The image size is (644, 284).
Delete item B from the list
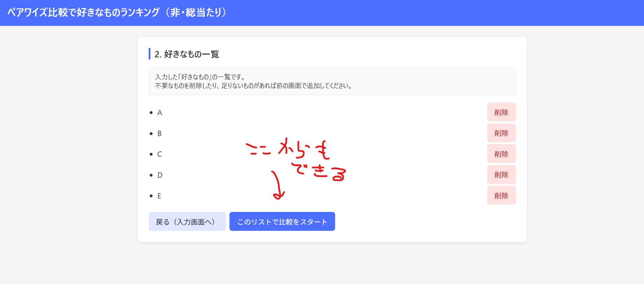click(x=501, y=133)
